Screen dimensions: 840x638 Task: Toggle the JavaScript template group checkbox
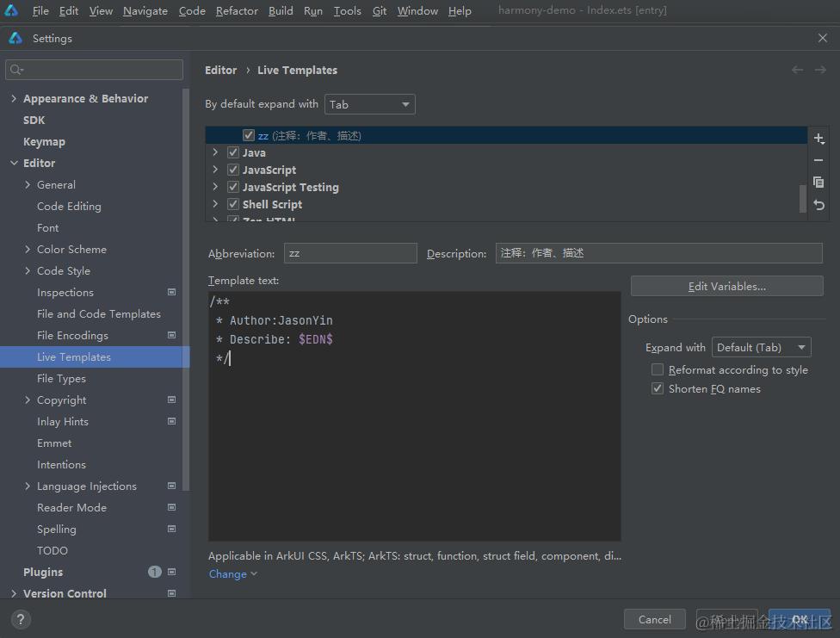point(233,170)
